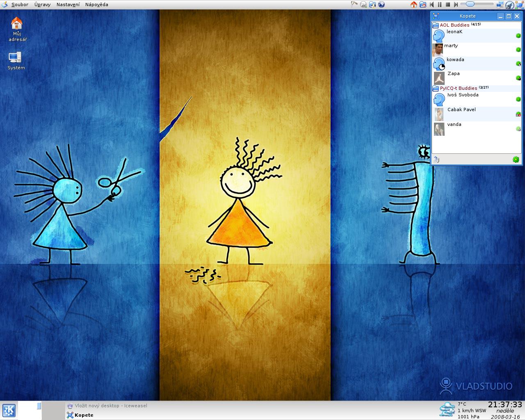Image resolution: width=525 pixels, height=420 pixels.
Task: Click Cabak Pavel's status icon
Action: tap(518, 114)
